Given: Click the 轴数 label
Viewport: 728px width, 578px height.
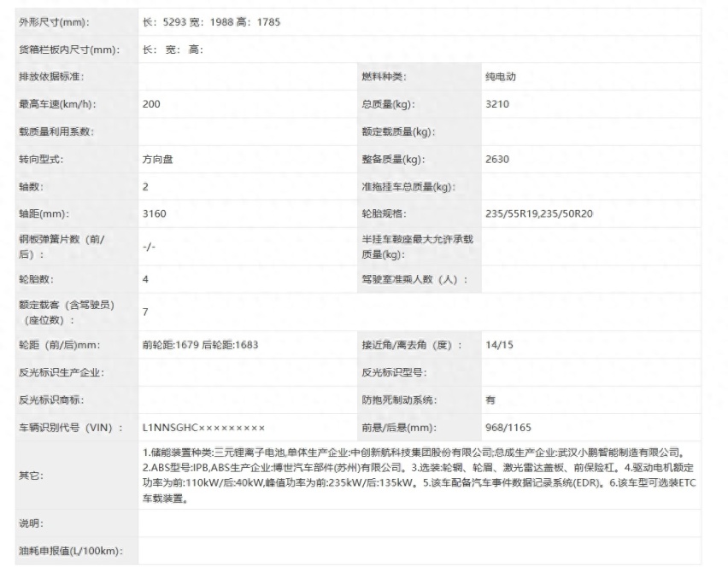Looking at the screenshot, I should coord(31,186).
